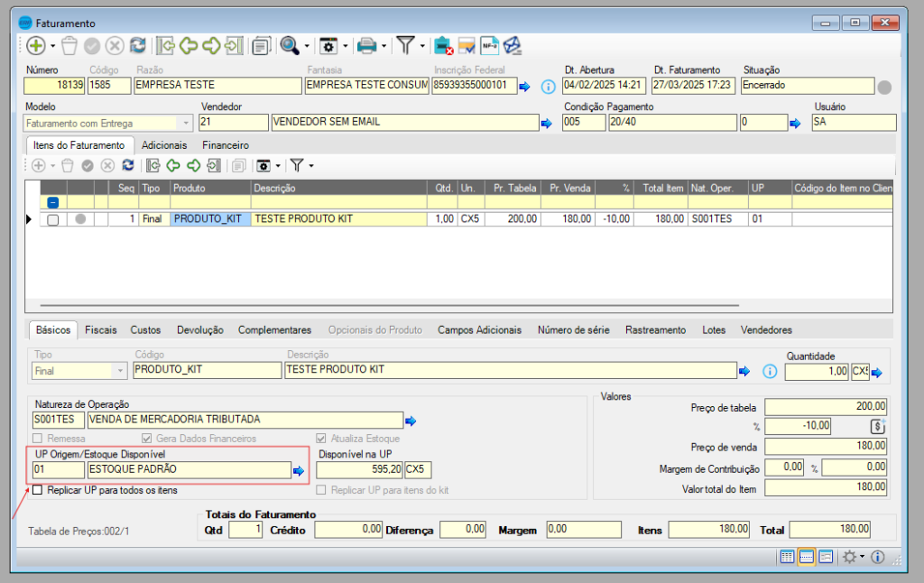Click the grid view icon in status bar

click(x=787, y=557)
